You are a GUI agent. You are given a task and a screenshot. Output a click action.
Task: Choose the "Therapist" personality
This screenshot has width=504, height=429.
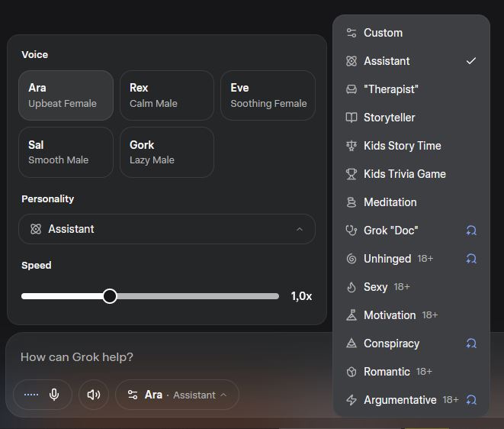[x=412, y=89]
